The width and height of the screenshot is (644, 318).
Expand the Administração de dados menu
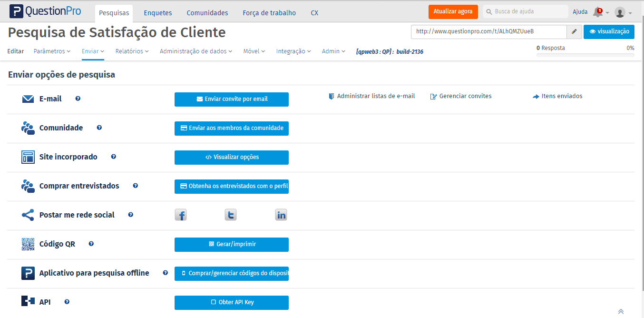(196, 51)
